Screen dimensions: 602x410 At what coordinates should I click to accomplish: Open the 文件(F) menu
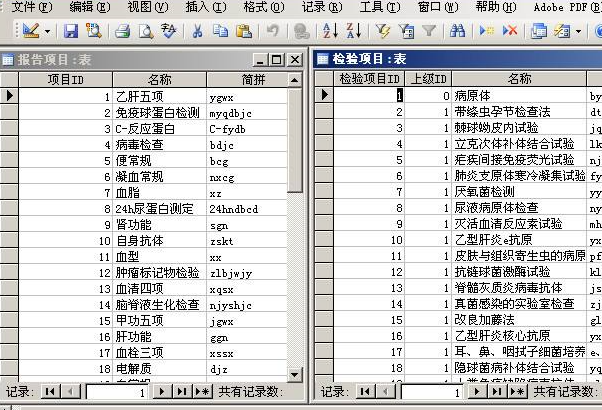[32, 7]
